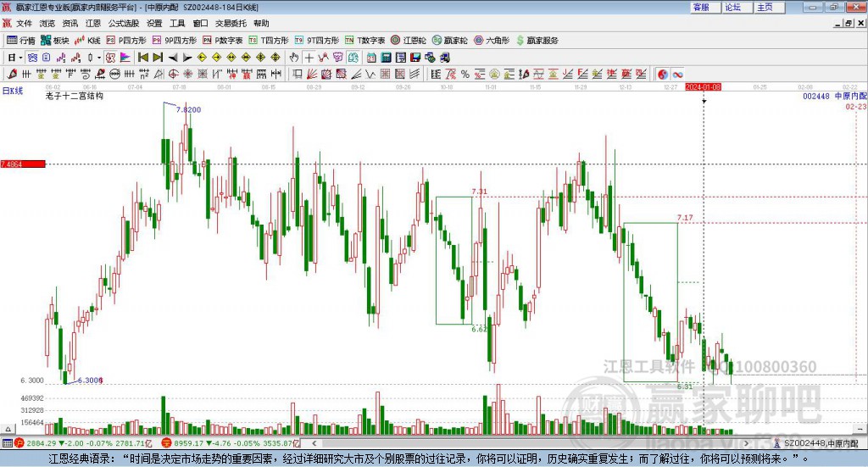Select the circle target drawing tool
868x467 pixels.
point(173,74)
